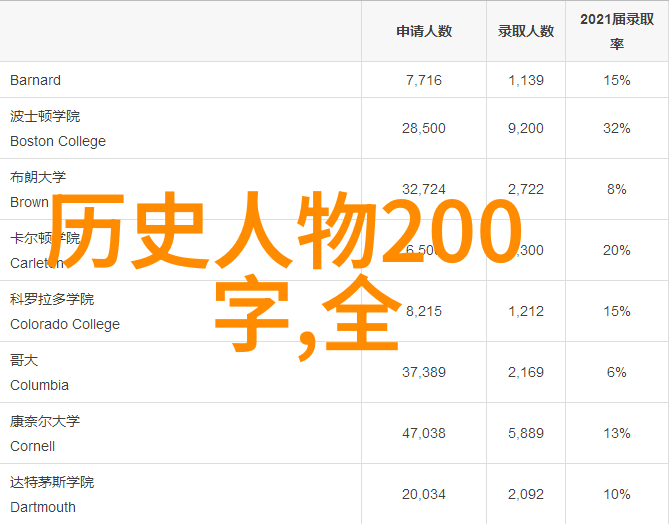
Task: Click the 录取人数 column header
Action: tap(526, 31)
